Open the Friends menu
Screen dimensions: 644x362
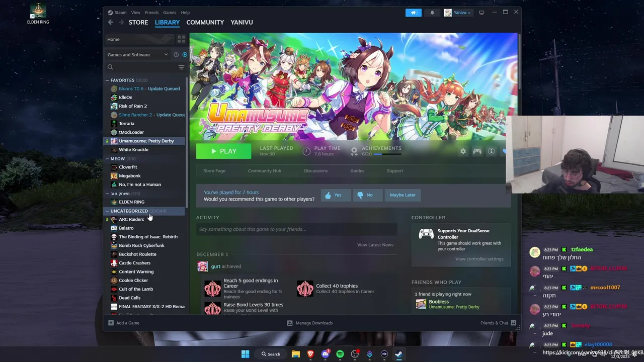click(x=151, y=13)
